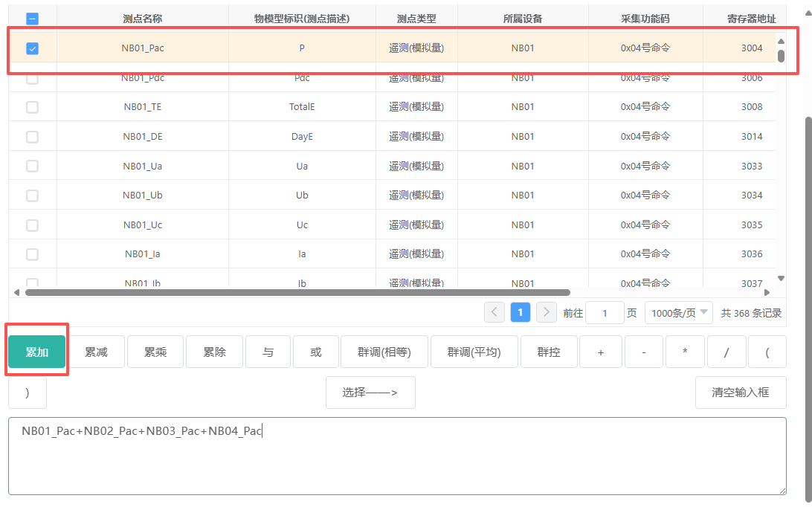The image size is (812, 507).
Task: Uncheck the NB01_Pac row checkbox
Action: [32, 48]
